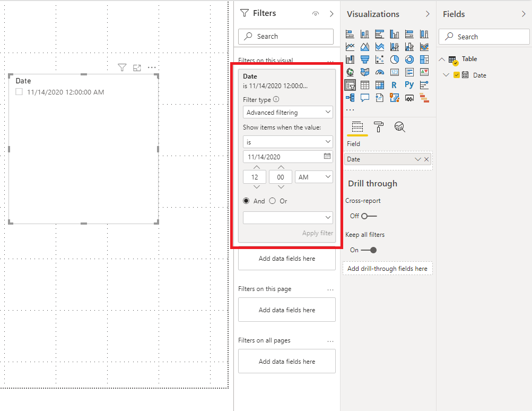This screenshot has height=411, width=532.
Task: Toggle Cross-report drill through switch
Action: tap(369, 216)
